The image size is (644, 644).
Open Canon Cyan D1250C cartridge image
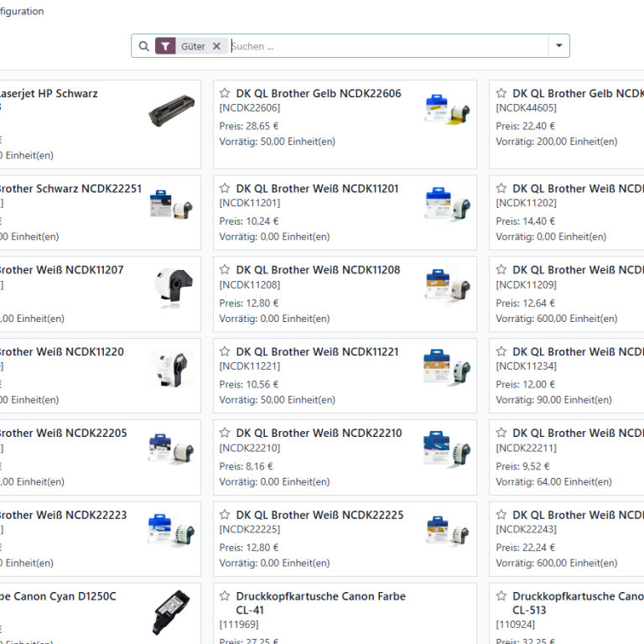coord(172,612)
